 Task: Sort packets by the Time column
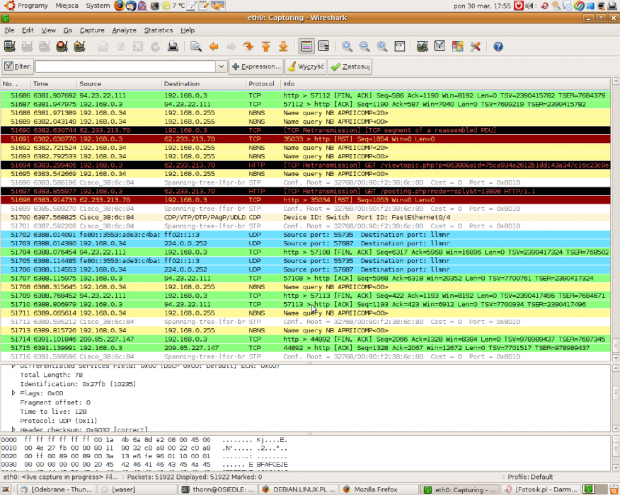pos(53,84)
